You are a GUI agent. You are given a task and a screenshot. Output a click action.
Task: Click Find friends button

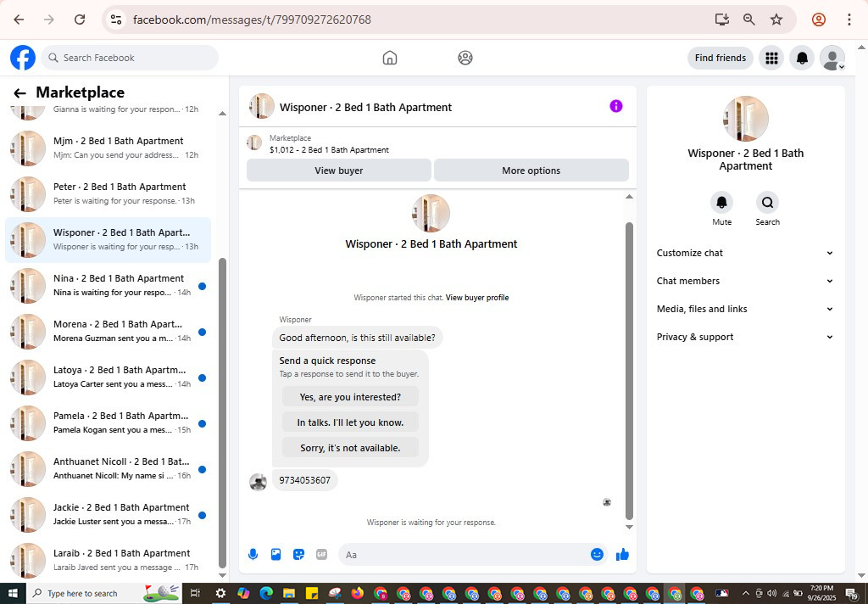pos(721,58)
